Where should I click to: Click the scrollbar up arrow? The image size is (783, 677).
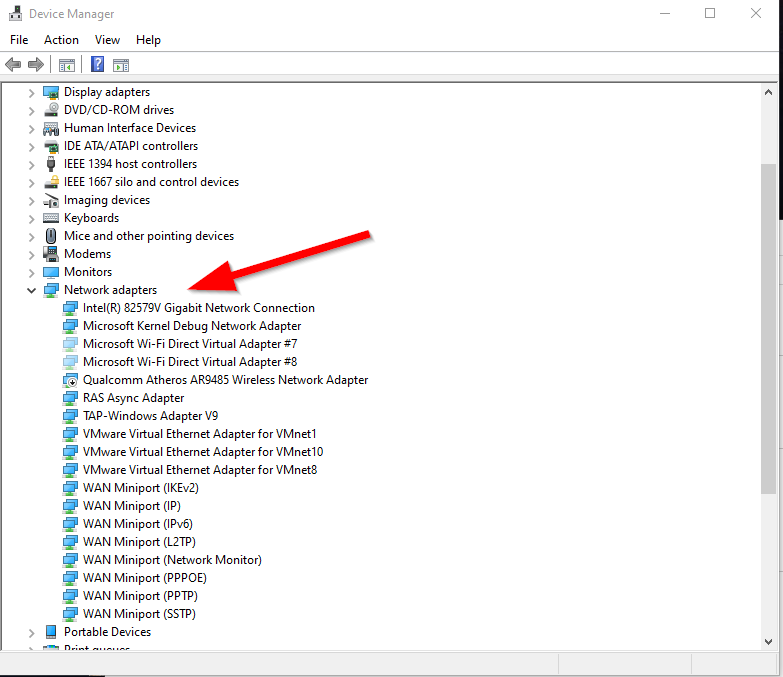tap(769, 92)
